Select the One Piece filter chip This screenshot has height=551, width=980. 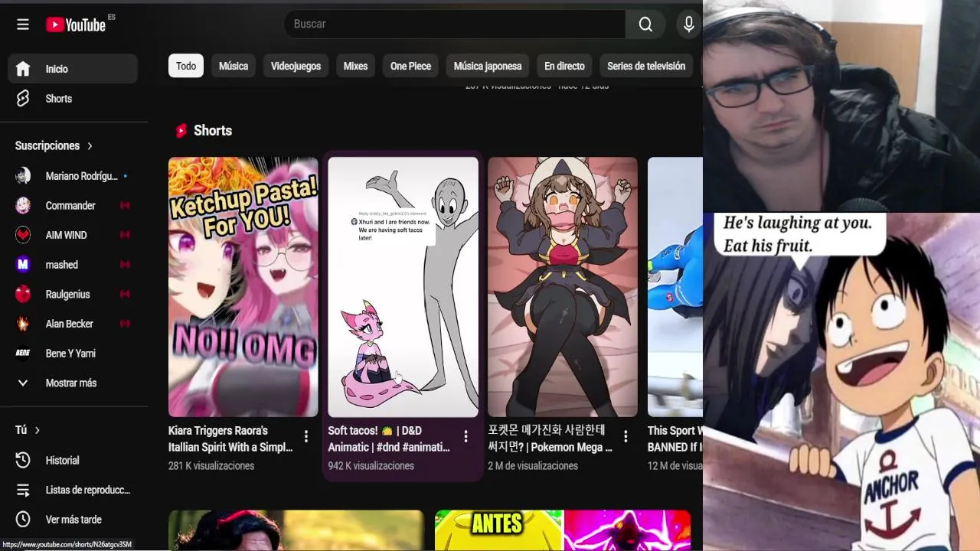[410, 66]
